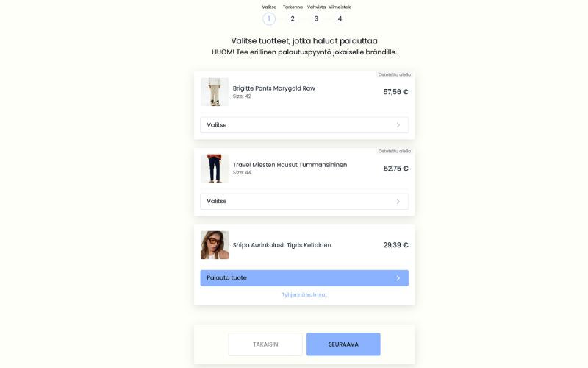Expand Valitse selector for Travel Miesten Housut
This screenshot has height=368, width=588.
[x=304, y=202]
